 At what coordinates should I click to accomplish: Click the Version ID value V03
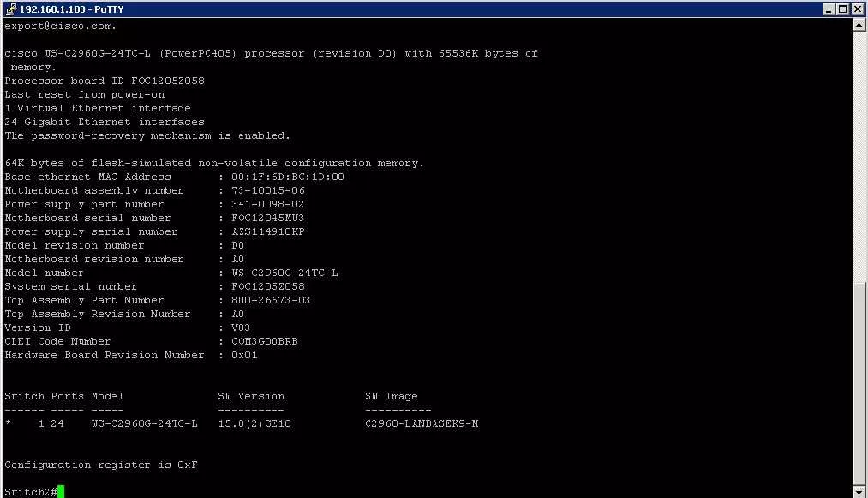(241, 328)
